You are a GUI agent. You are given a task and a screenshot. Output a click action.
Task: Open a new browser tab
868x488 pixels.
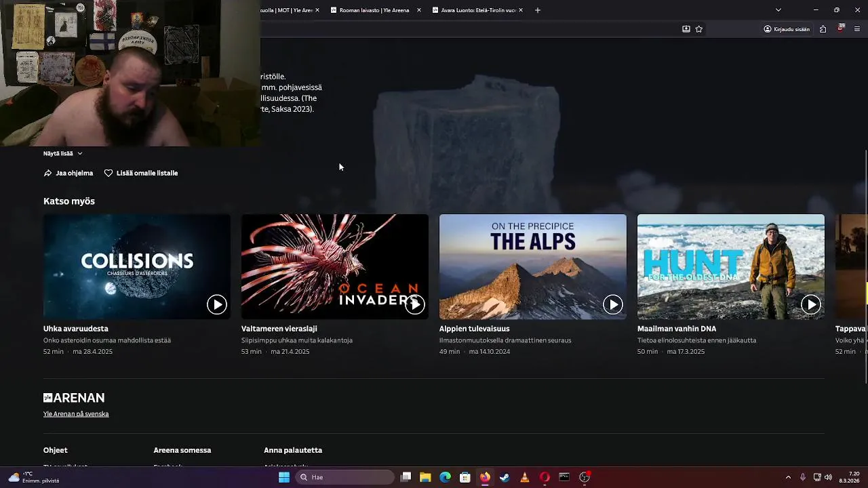538,10
